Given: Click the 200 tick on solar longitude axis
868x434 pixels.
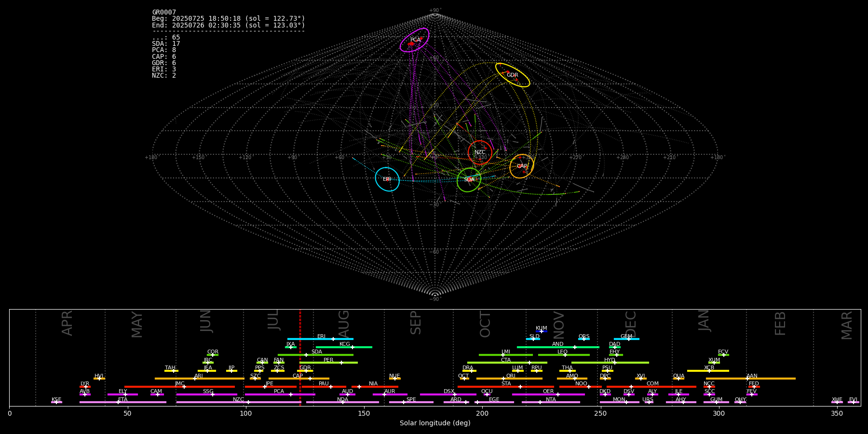Looking at the screenshot, I should point(482,413).
